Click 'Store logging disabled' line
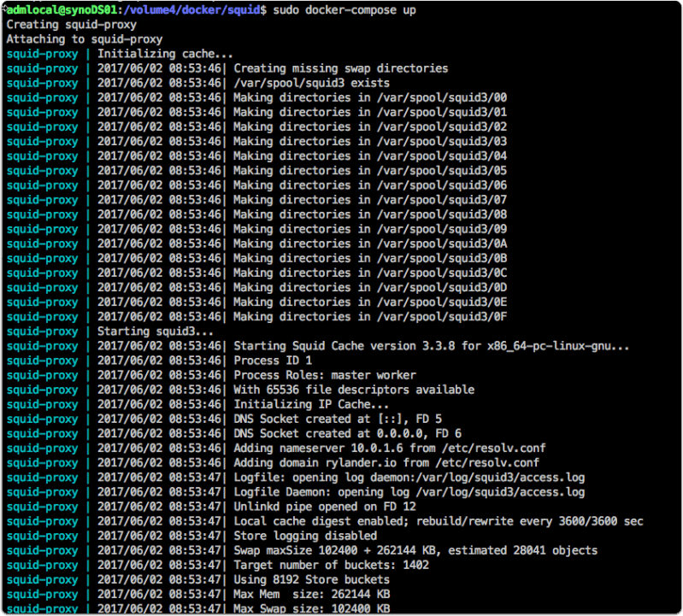The image size is (683, 616). [305, 536]
